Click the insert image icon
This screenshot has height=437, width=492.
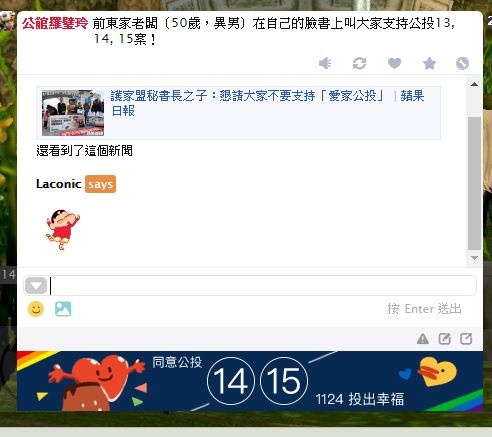(x=63, y=309)
